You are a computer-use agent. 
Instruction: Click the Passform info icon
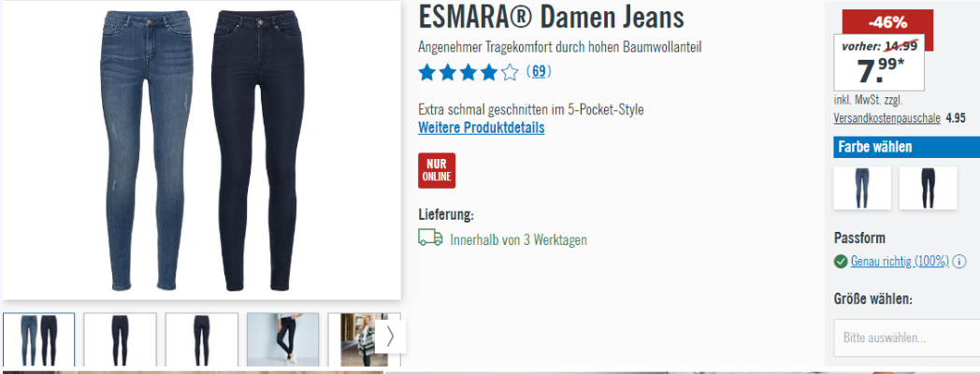click(959, 262)
